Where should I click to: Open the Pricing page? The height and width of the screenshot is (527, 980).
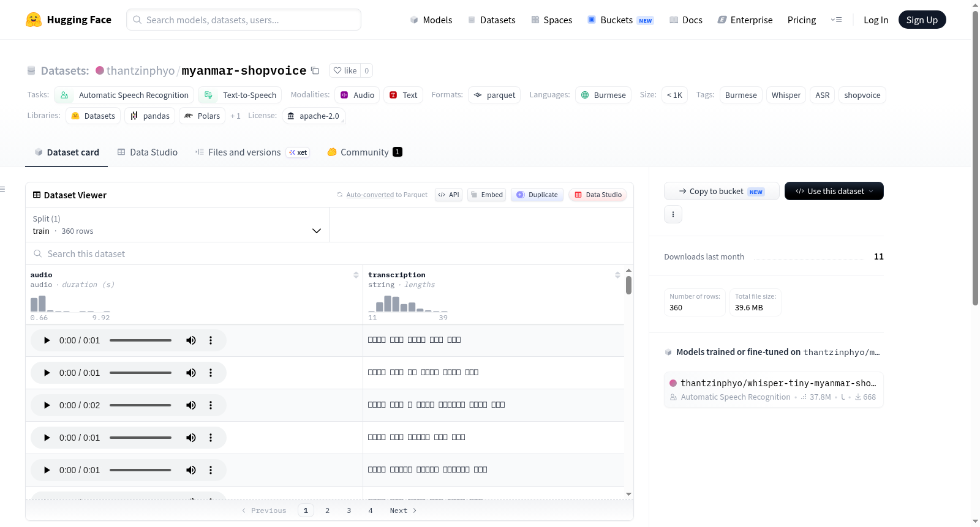[802, 20]
